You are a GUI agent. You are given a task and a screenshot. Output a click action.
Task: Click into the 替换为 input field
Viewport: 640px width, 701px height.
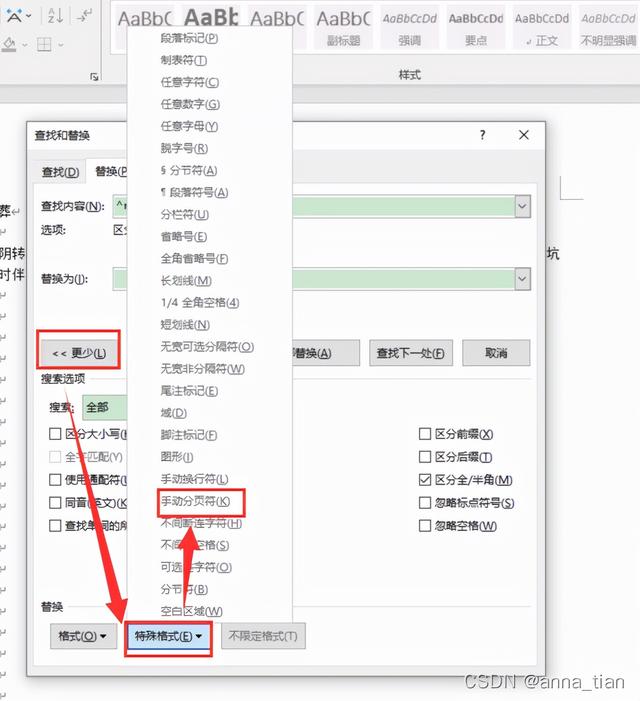[403, 279]
